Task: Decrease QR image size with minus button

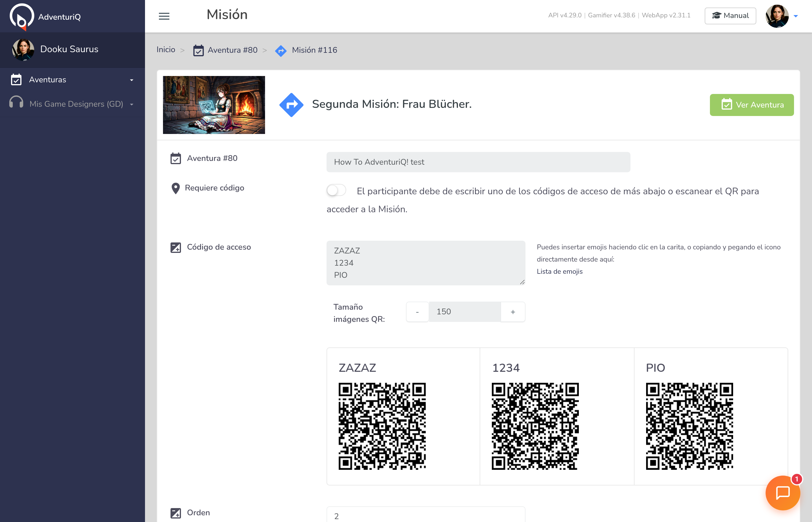Action: click(417, 311)
